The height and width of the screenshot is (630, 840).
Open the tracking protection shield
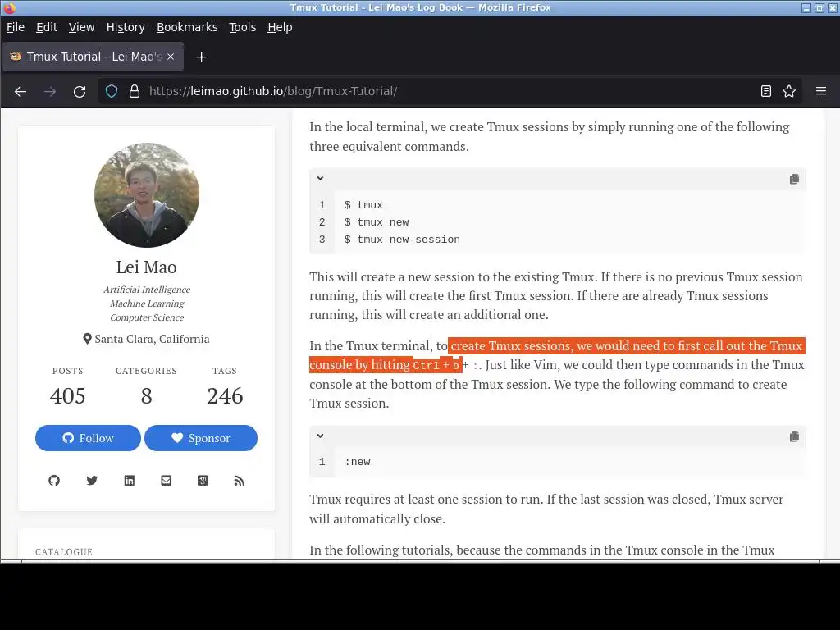click(x=112, y=91)
